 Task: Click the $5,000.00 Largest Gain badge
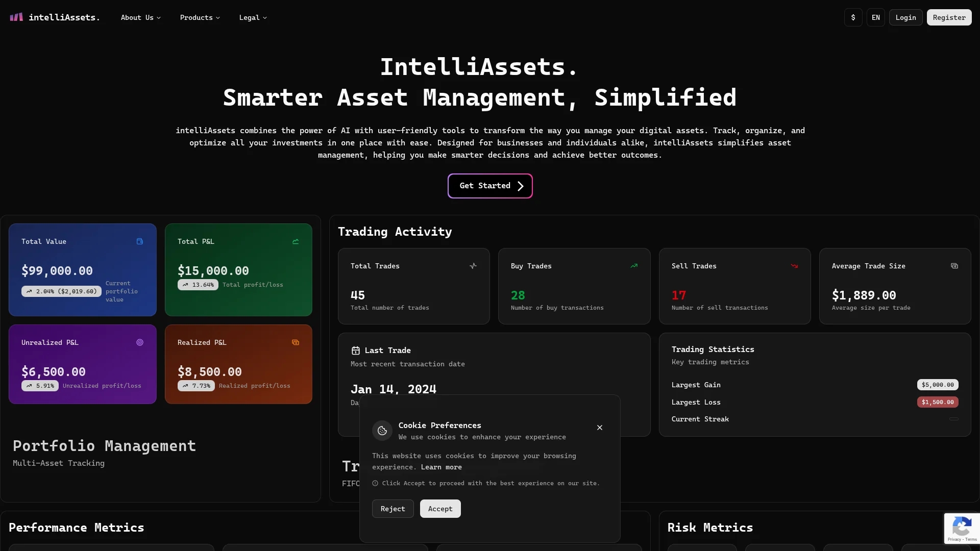pos(938,385)
